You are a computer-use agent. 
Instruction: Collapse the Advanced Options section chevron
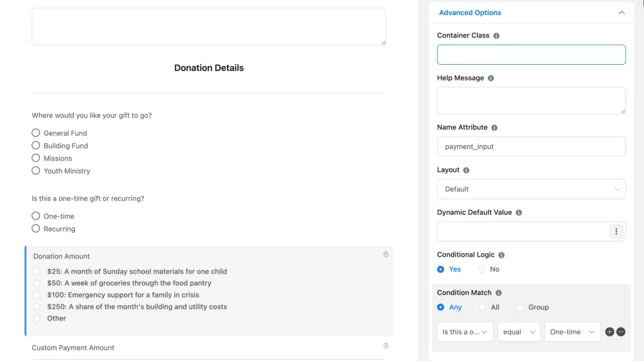click(x=622, y=13)
